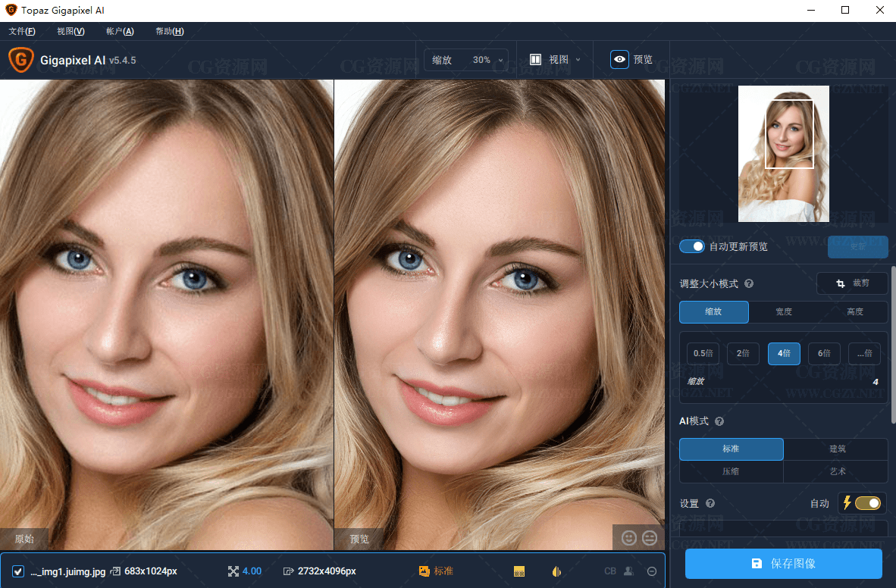Click the neutral face feedback icon
This screenshot has height=588, width=896.
point(650,538)
